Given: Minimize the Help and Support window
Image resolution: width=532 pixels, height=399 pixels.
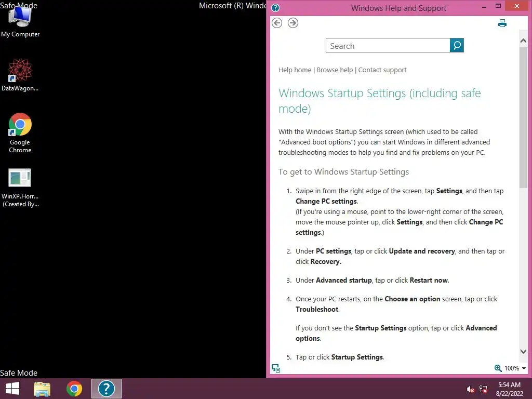Looking at the screenshot, I should pos(484,6).
